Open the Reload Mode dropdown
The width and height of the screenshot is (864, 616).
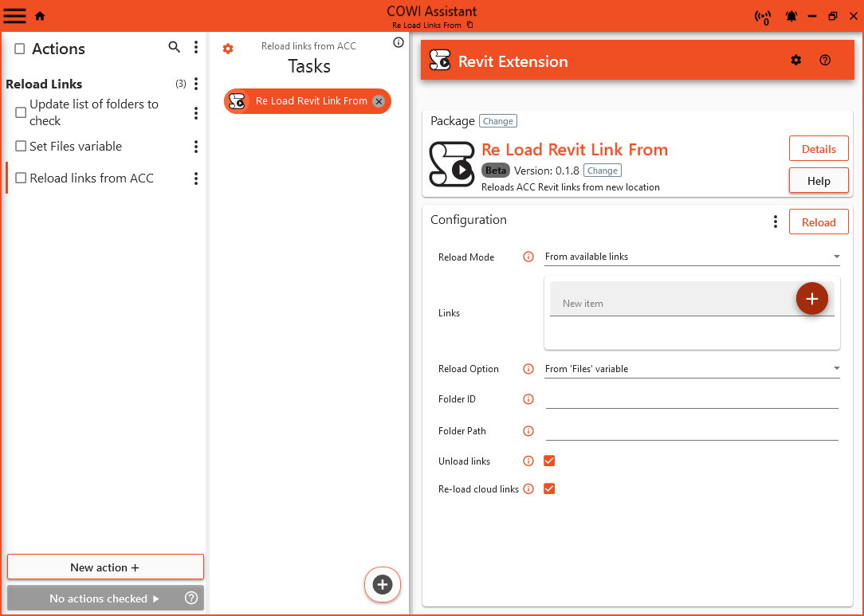(x=691, y=257)
